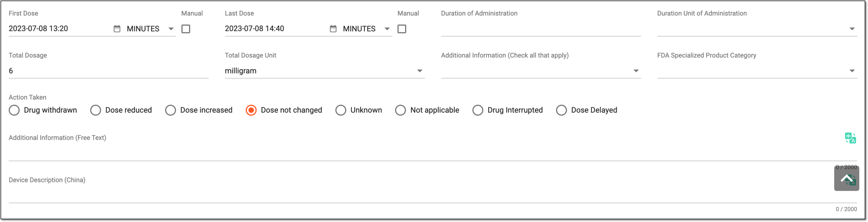Expand Duration Unit of Administration dropdown
The image size is (868, 222).
pyautogui.click(x=757, y=29)
